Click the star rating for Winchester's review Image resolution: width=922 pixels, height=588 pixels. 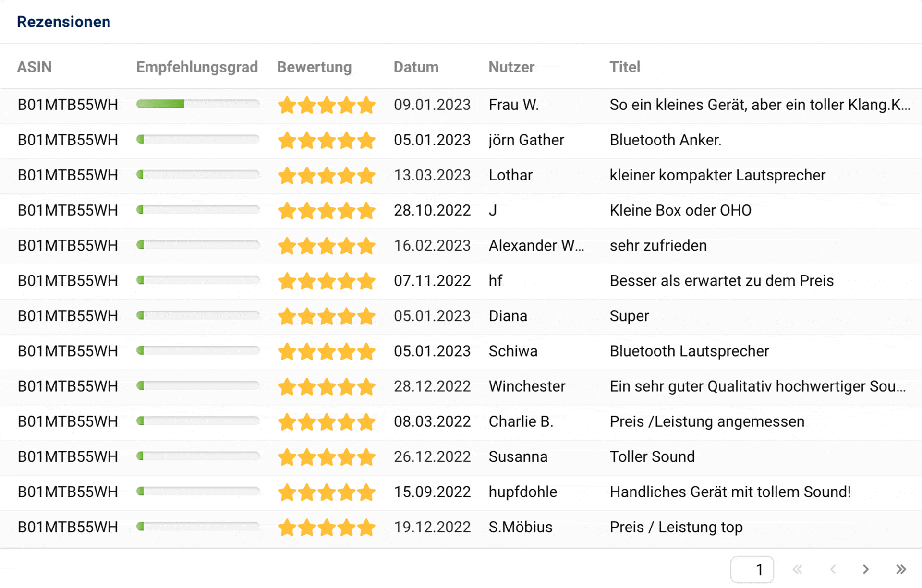tap(327, 386)
